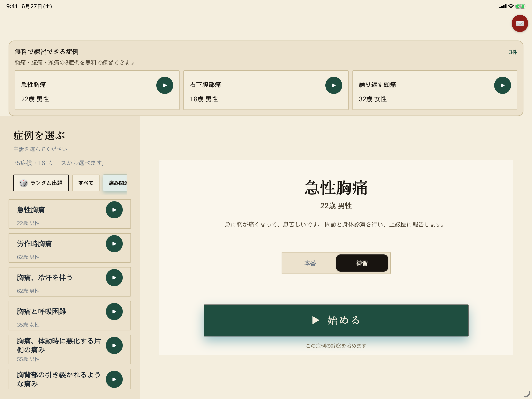
Task: Open the 繰り返す頭痛 32歳 女性 card
Action: pos(435,90)
